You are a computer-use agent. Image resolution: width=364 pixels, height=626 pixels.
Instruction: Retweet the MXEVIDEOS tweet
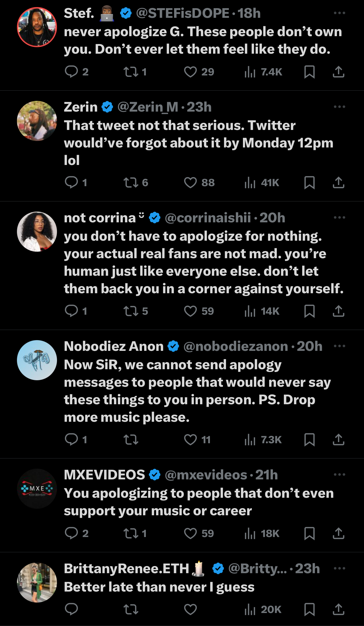tap(131, 533)
